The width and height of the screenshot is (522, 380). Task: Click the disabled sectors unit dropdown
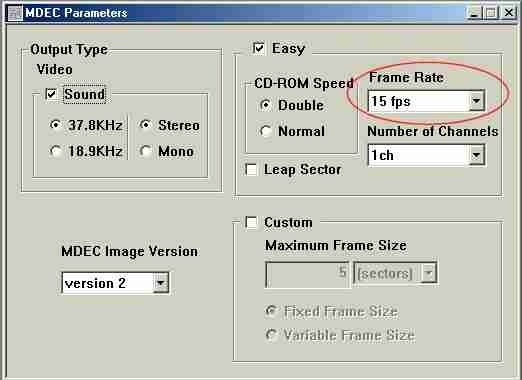pyautogui.click(x=395, y=274)
